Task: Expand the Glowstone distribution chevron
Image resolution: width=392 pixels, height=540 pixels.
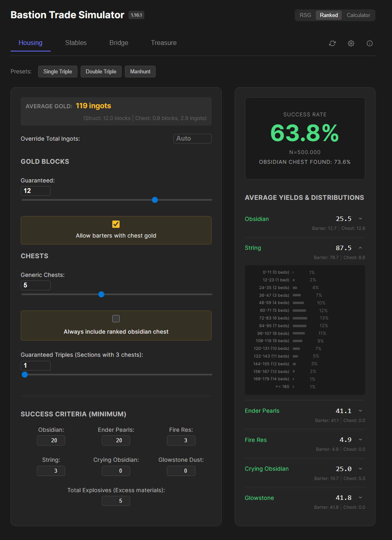Action: tap(360, 498)
